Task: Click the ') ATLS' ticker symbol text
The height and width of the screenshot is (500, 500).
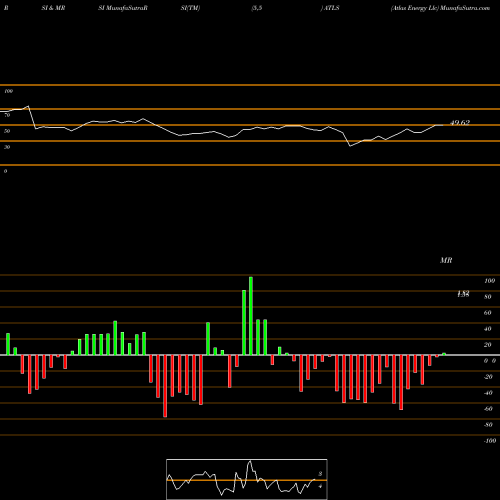Action: 330,8
